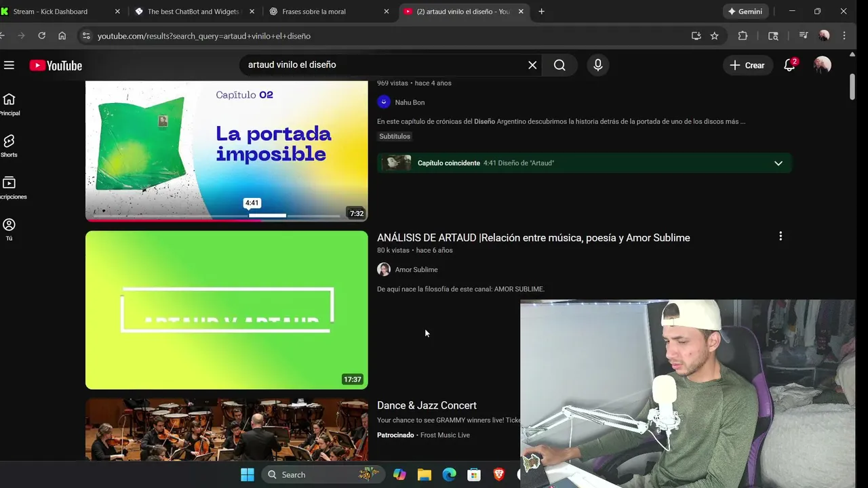This screenshot has width=868, height=488.
Task: Open YouTube account avatar menu
Action: [x=823, y=65]
